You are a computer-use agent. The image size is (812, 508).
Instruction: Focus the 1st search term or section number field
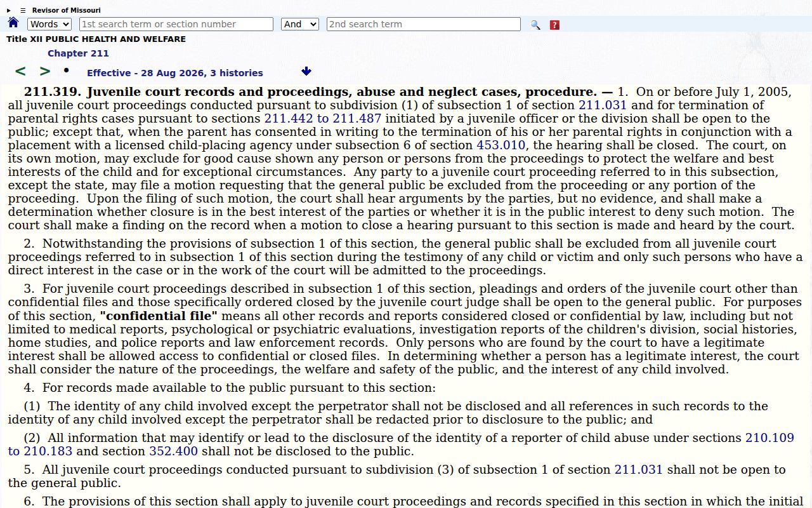tap(176, 24)
